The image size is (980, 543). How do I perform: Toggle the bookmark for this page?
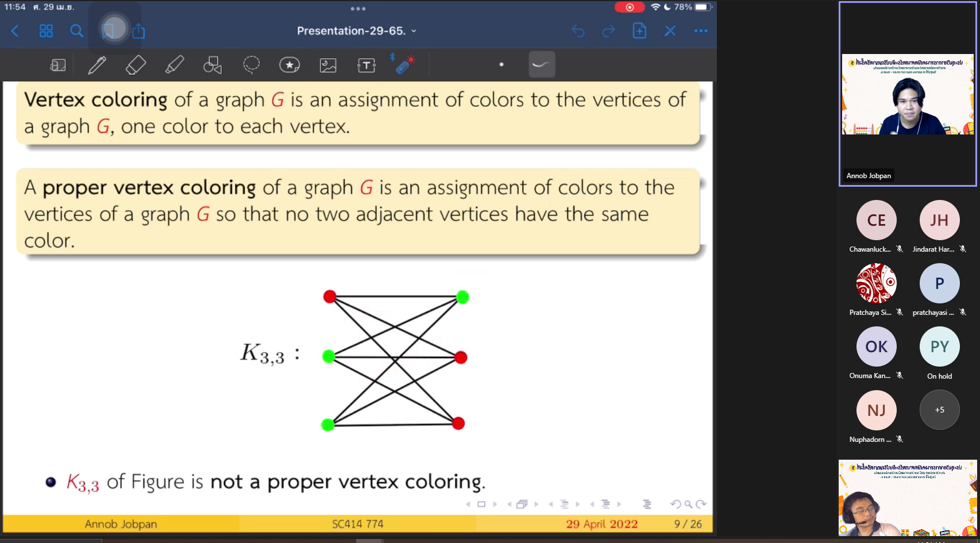point(109,31)
